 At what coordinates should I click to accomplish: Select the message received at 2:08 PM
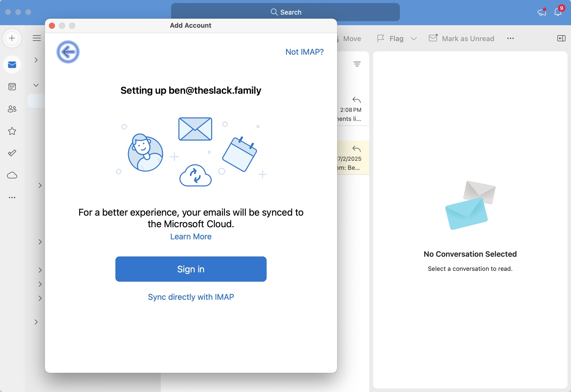pyautogui.click(x=353, y=110)
